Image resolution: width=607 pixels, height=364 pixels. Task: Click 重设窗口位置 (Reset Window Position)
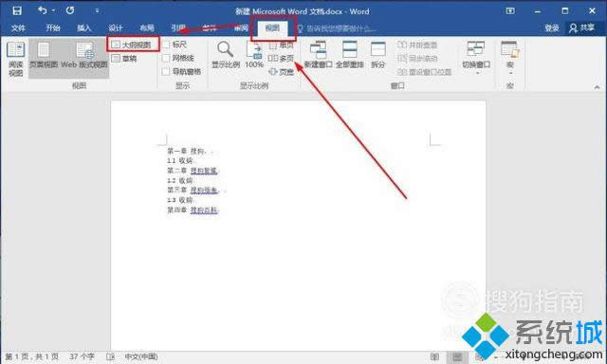425,72
